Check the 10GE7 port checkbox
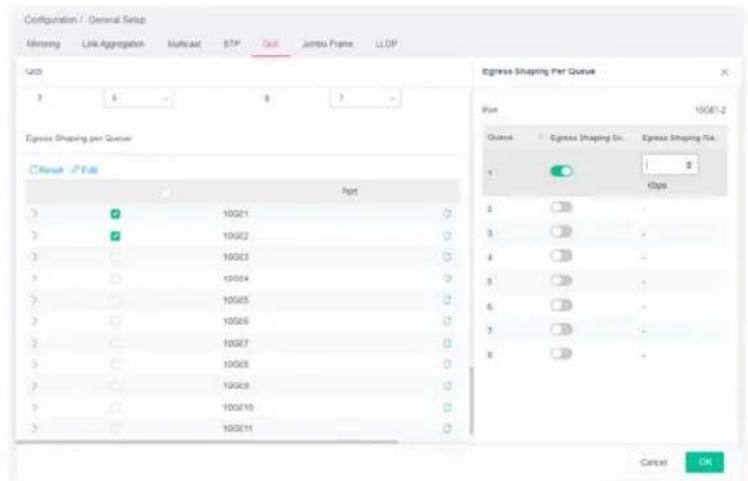The image size is (748, 481). pos(115,343)
